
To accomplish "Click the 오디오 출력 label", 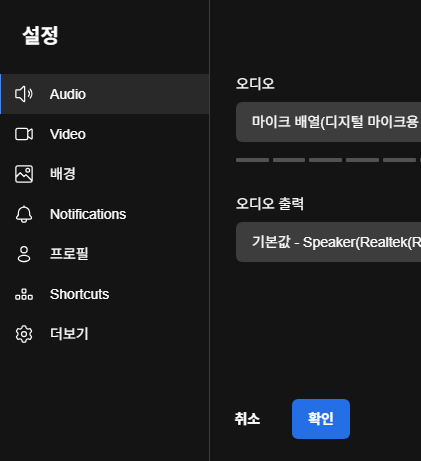I will coord(270,203).
